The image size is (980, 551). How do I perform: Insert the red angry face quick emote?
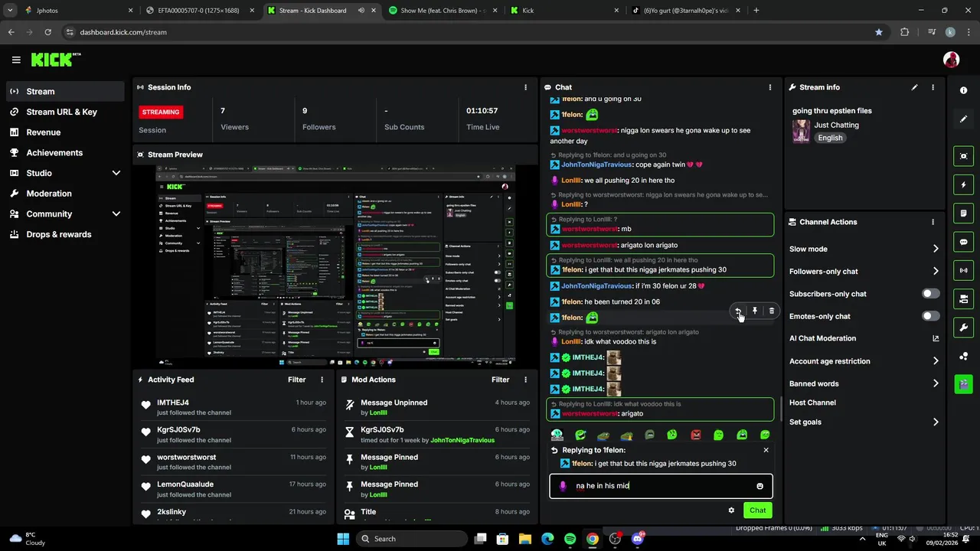(x=696, y=435)
